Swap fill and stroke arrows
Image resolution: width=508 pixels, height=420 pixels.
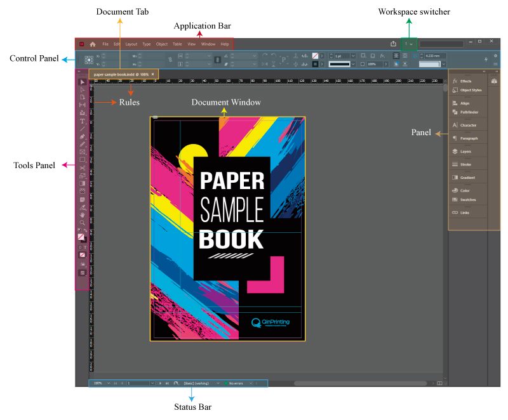[x=85, y=230]
